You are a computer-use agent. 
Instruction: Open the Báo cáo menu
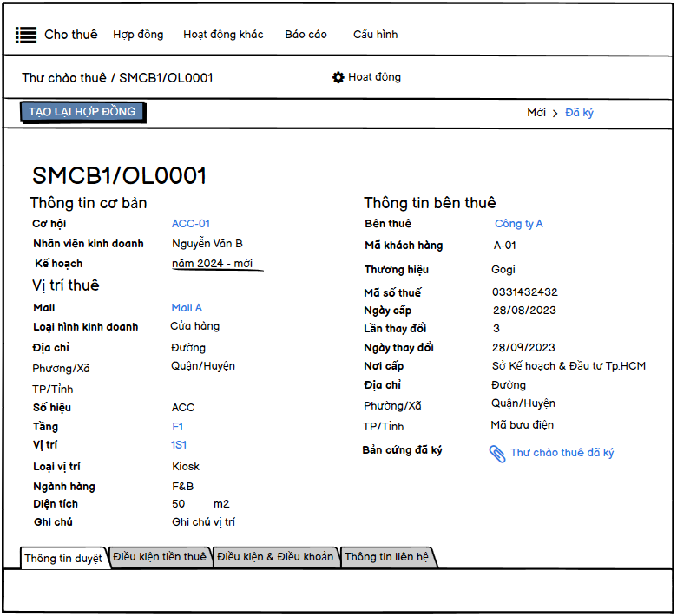click(x=306, y=35)
